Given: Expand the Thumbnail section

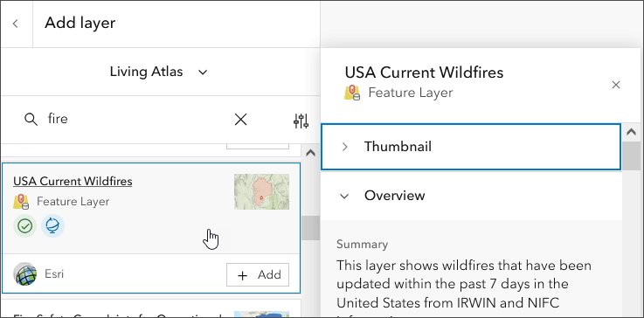Looking at the screenshot, I should coord(471,147).
